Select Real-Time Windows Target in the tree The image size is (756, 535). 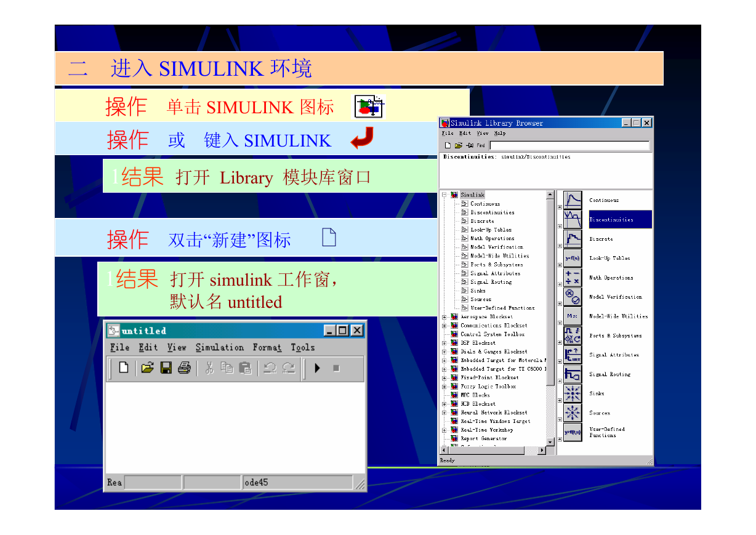(x=495, y=422)
